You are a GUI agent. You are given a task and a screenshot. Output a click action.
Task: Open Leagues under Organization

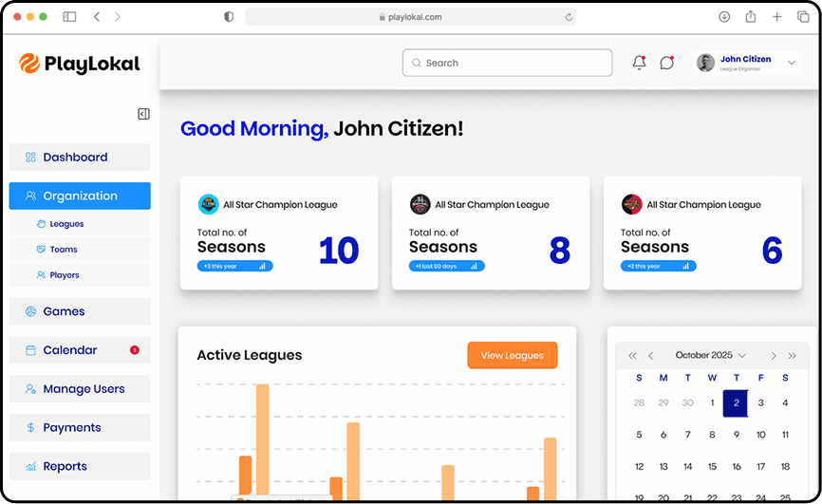(x=80, y=224)
